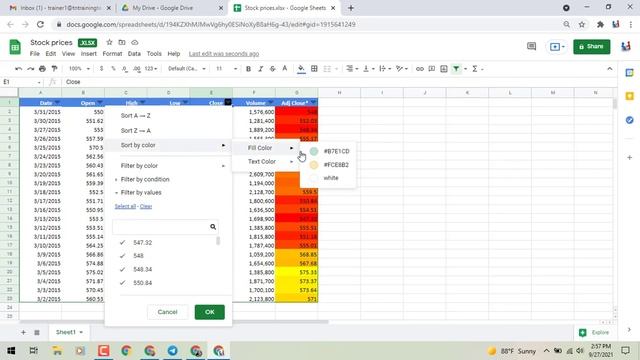The height and width of the screenshot is (360, 640).
Task: Click the search magnifier in filter values box
Action: [213, 227]
